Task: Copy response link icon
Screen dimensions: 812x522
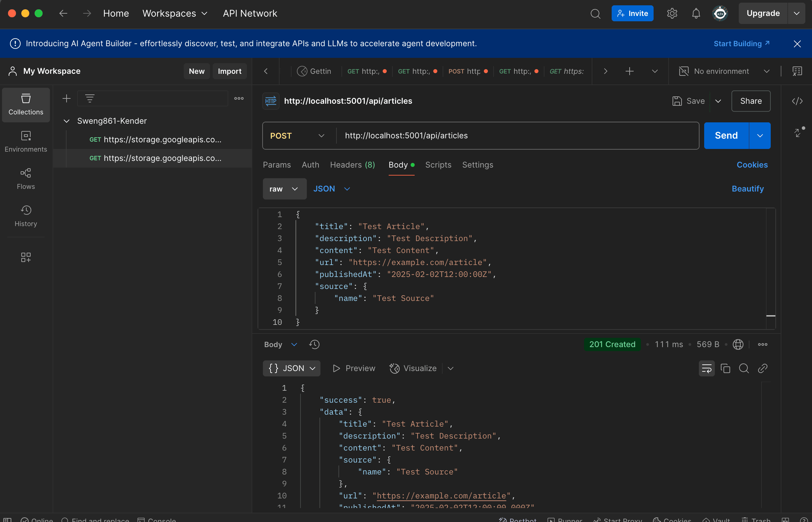Action: 762,368
